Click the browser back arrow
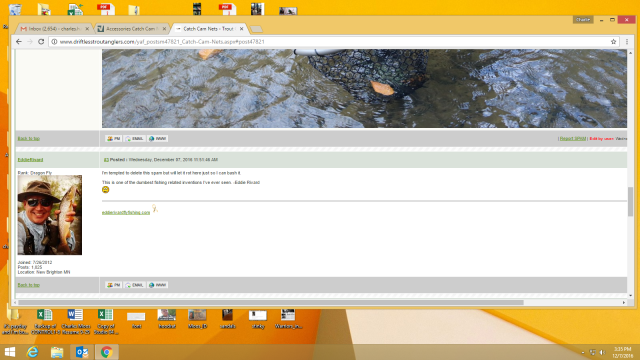This screenshot has height=360, width=640. 19,42
